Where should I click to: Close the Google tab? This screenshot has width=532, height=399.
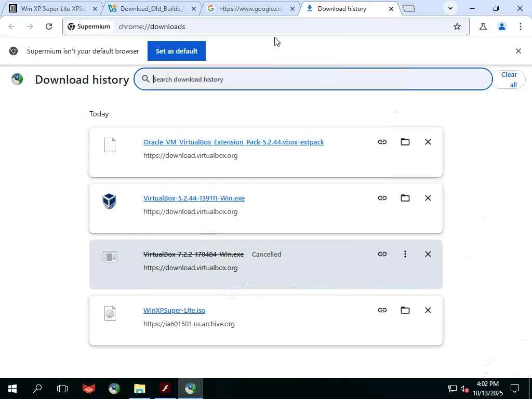coord(292,9)
